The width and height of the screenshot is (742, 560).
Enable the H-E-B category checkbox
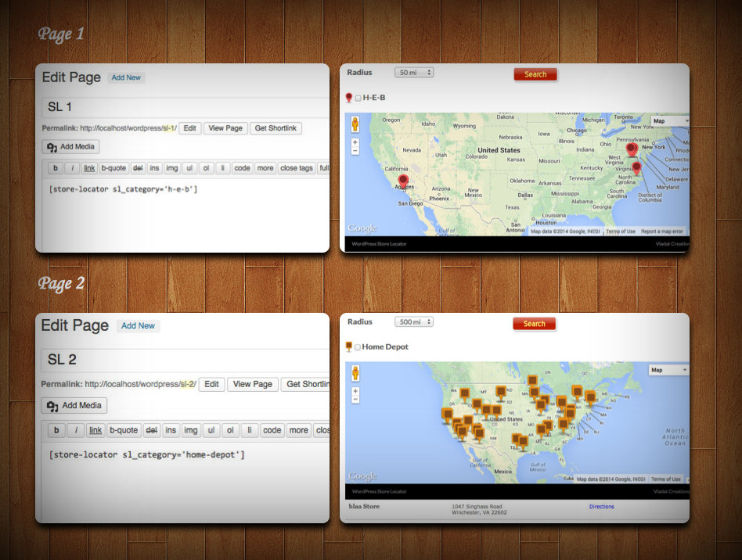pos(358,98)
